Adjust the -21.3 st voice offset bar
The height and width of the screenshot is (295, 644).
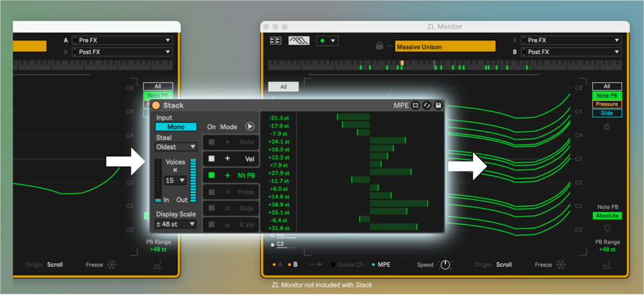point(353,117)
